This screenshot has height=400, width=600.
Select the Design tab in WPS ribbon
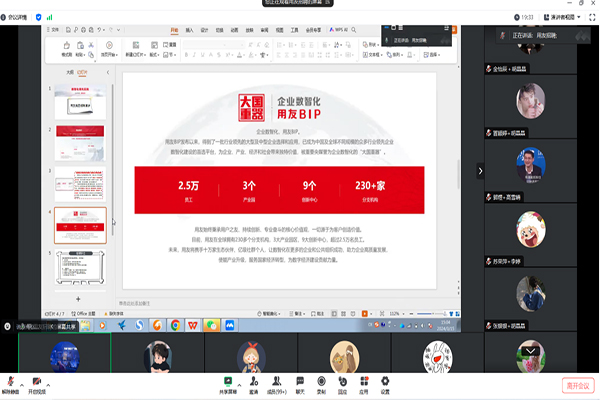click(204, 29)
